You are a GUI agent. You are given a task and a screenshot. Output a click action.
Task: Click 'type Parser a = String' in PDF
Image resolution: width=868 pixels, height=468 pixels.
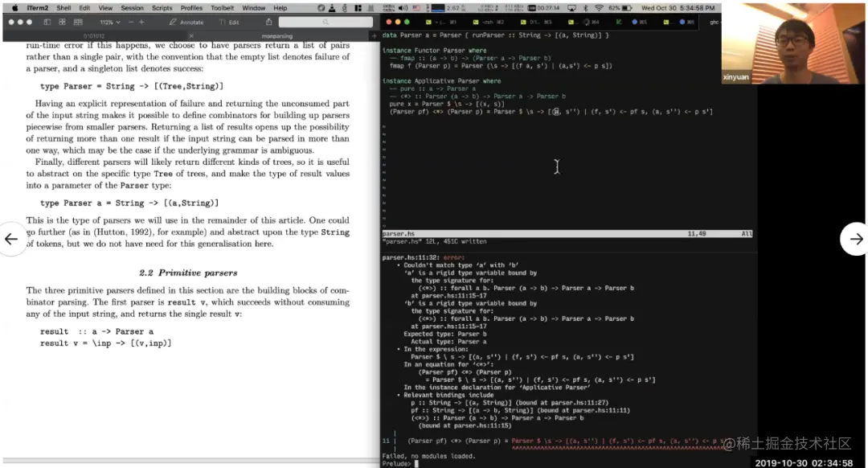(129, 203)
